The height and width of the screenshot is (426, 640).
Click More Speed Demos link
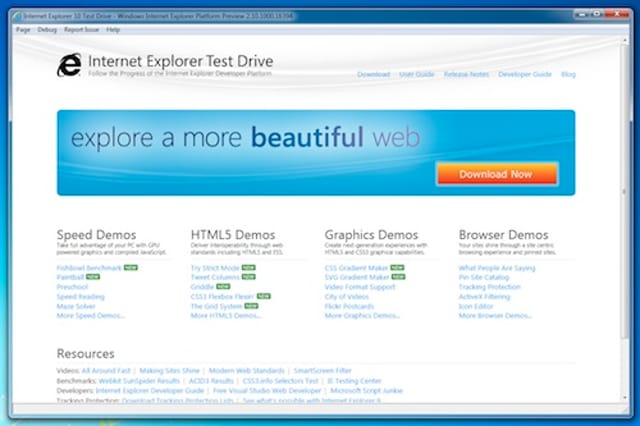pos(91,316)
